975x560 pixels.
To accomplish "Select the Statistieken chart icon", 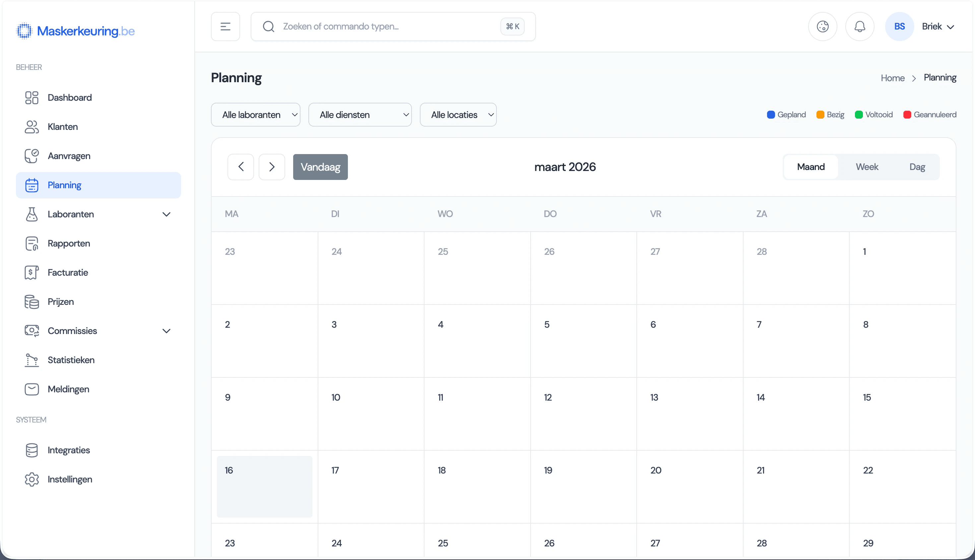I will 31,360.
